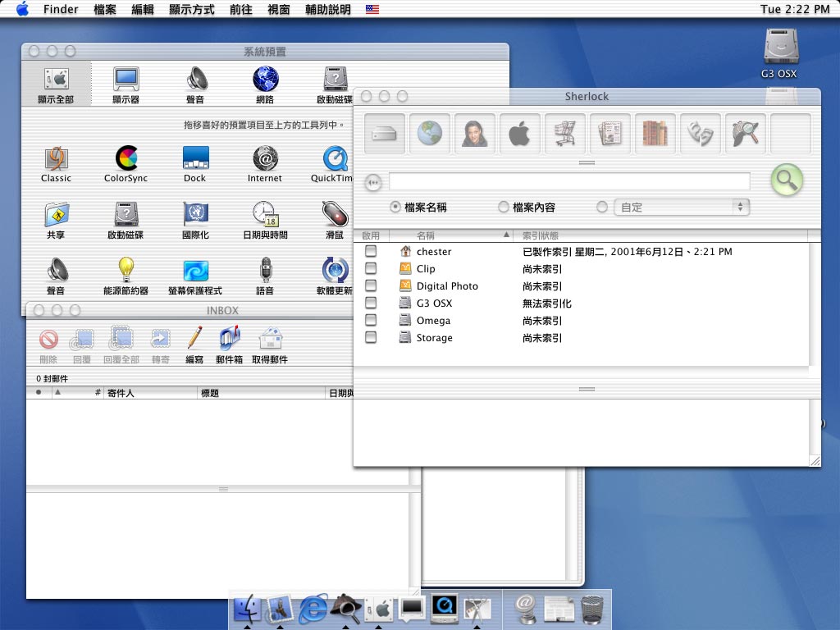
Task: Open the Apple menu
Action: tap(22, 10)
